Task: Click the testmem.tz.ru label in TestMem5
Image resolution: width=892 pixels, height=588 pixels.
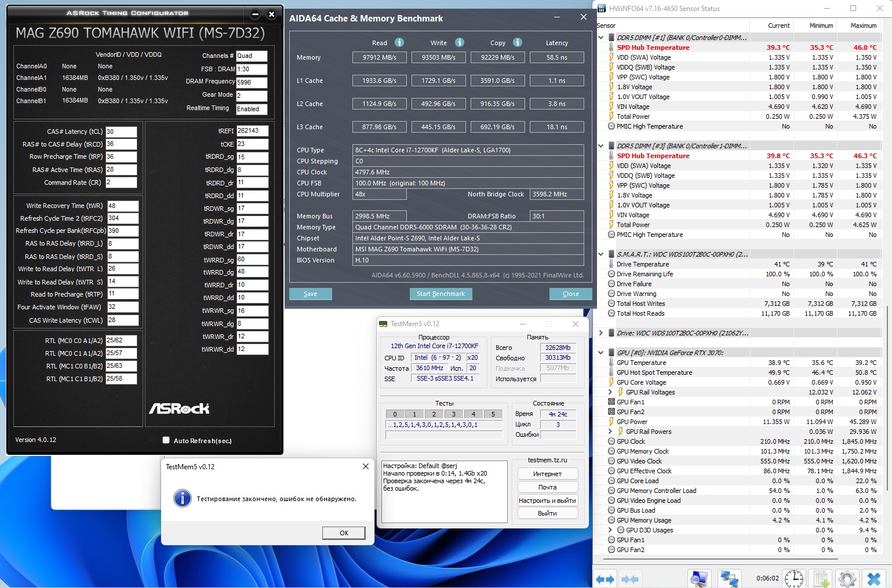Action: 548,460
